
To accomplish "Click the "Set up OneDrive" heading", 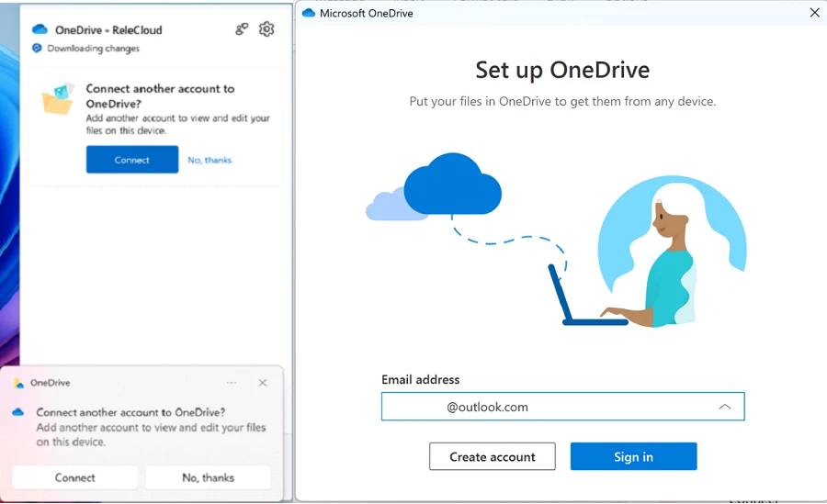I will (562, 70).
